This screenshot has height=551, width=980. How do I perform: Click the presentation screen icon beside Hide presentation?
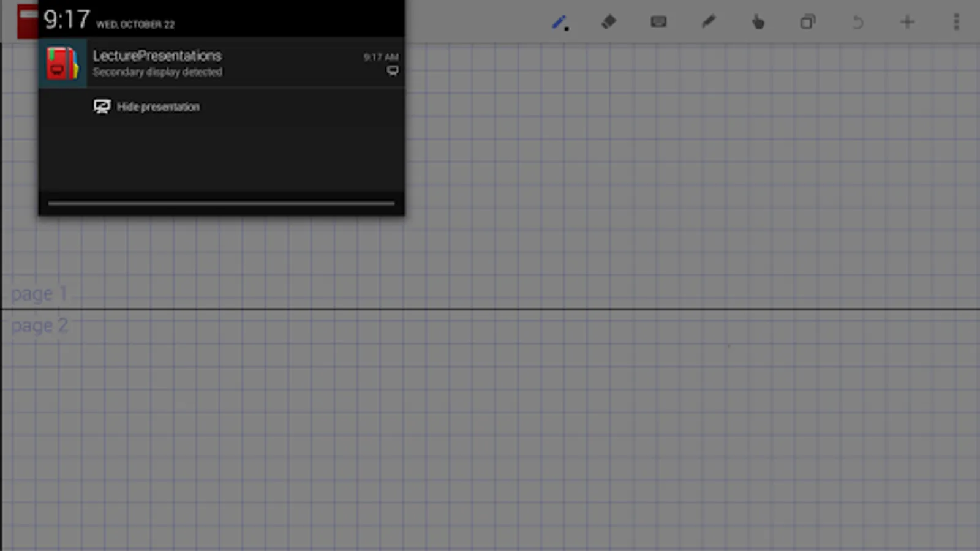[x=102, y=107]
